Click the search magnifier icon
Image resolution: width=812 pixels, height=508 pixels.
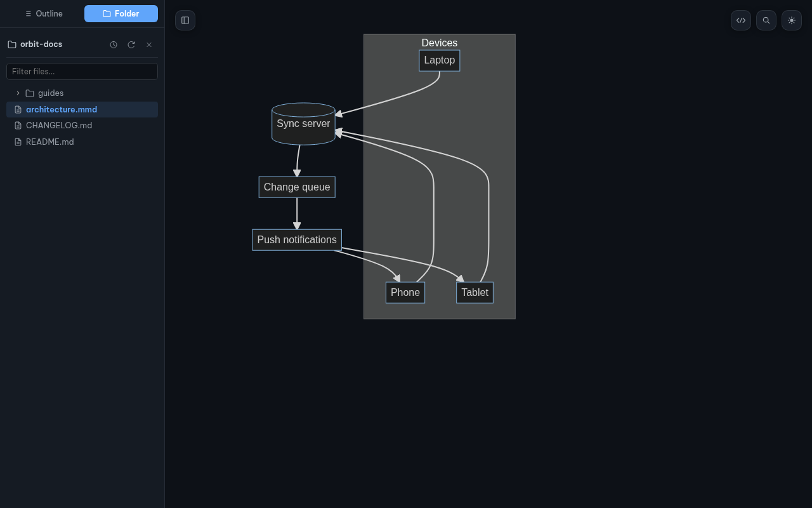click(x=766, y=20)
